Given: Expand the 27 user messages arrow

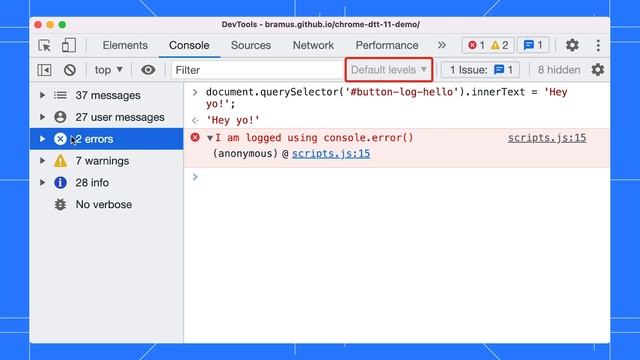Looking at the screenshot, I should point(42,117).
